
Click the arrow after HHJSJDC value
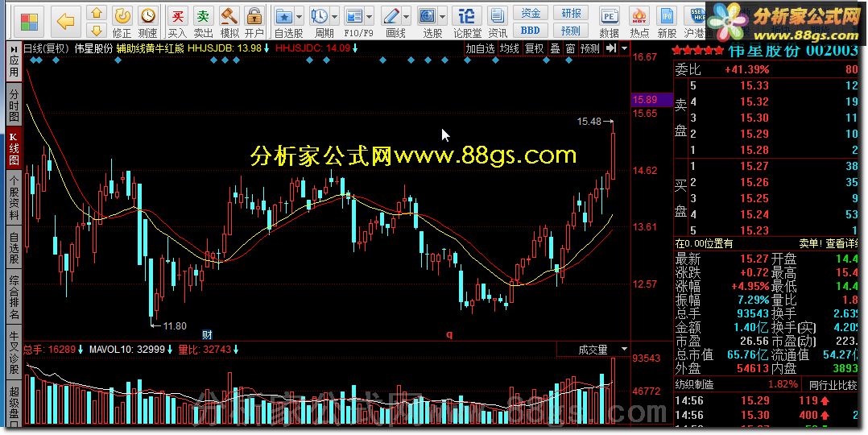355,48
